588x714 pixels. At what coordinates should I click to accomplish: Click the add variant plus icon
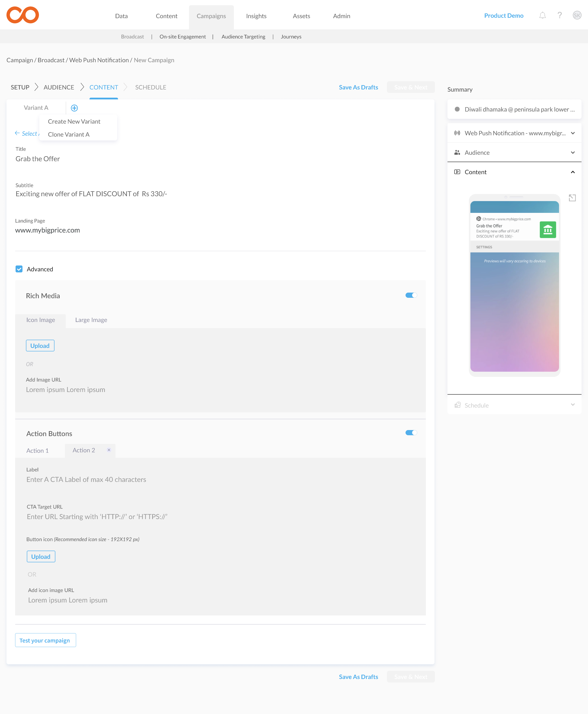point(74,108)
